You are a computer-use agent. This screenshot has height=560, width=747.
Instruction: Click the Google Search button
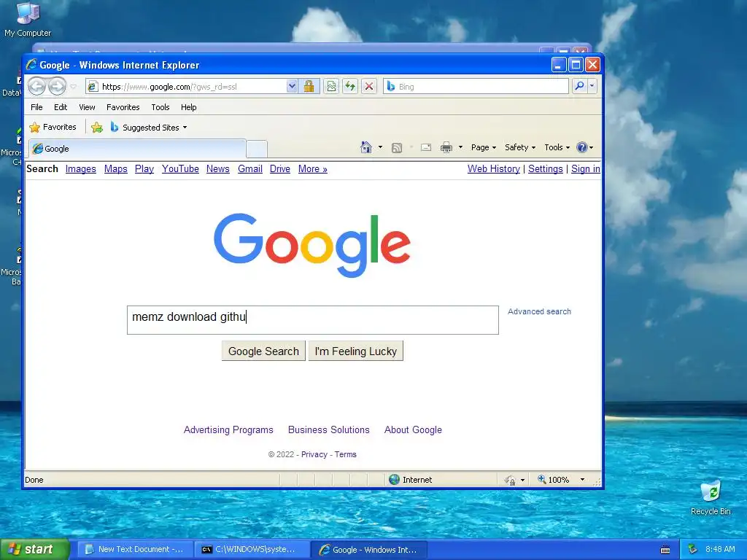[x=263, y=351]
